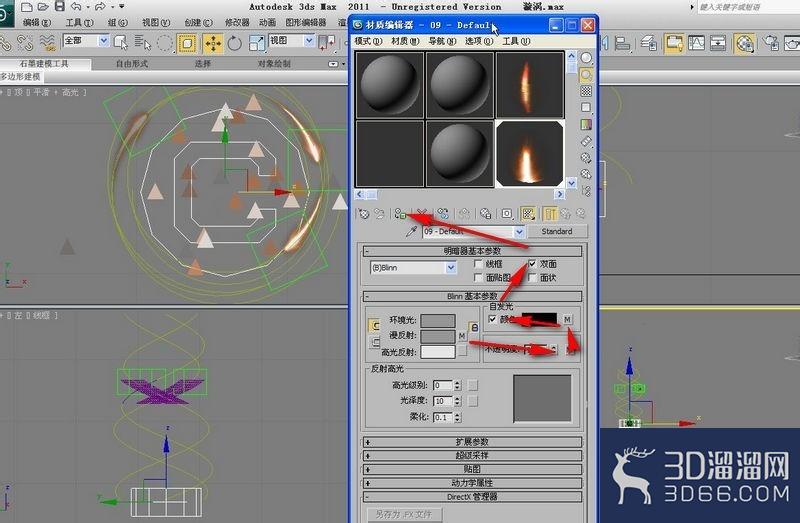
Task: Click the map button beside 高光反射
Action: (462, 351)
